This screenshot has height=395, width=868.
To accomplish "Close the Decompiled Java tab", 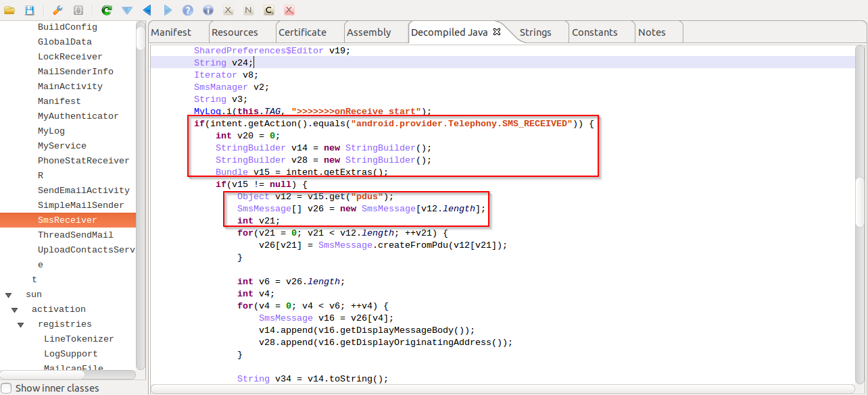I will 497,32.
